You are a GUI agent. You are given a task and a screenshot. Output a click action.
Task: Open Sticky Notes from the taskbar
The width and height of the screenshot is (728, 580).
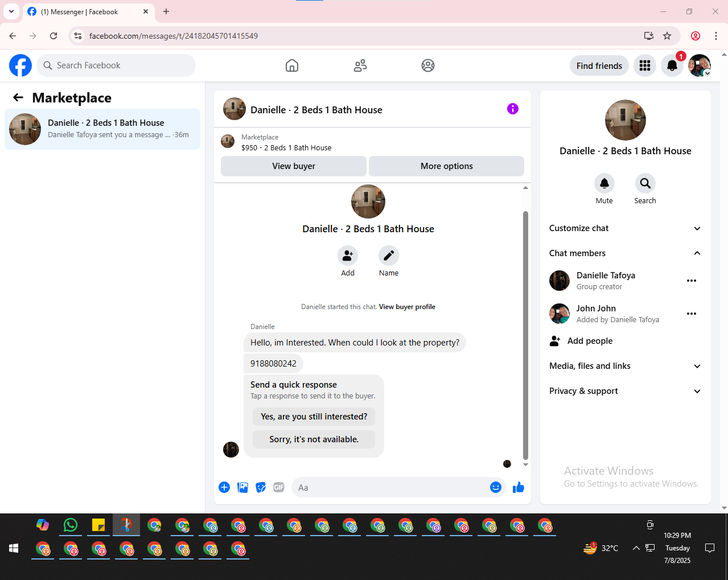98,525
